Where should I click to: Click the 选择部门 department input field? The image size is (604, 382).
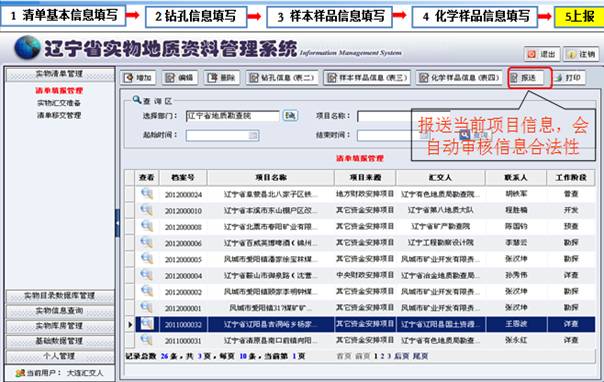coord(233,116)
